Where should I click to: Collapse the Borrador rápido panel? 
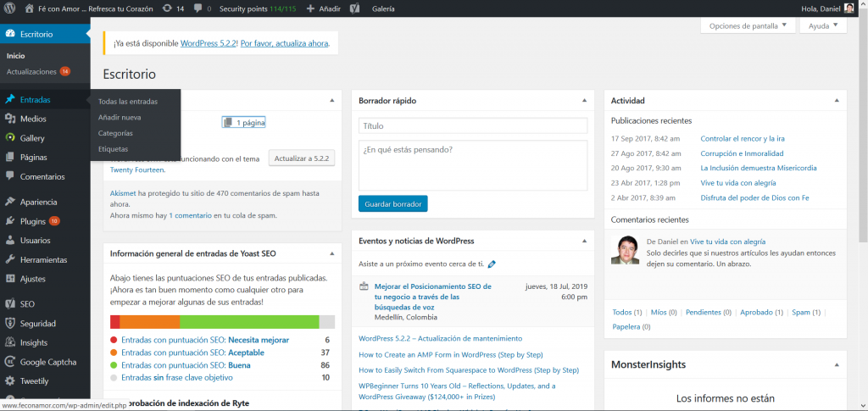point(584,100)
